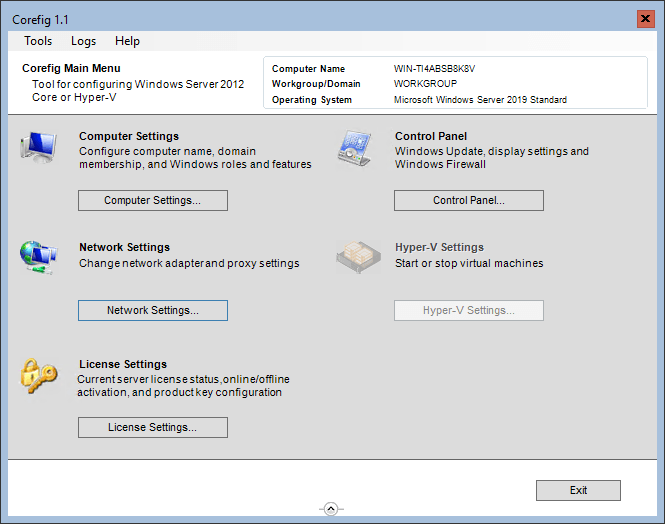Expand the bottom chevron circle handle
The width and height of the screenshot is (665, 524).
coord(331,509)
